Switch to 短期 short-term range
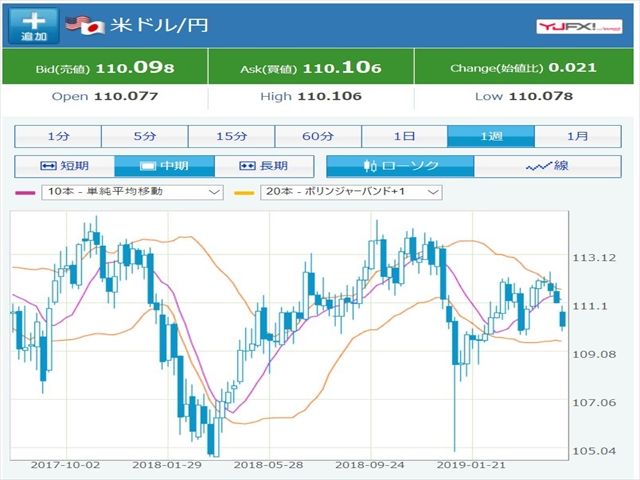This screenshot has height=480, width=640. click(64, 166)
